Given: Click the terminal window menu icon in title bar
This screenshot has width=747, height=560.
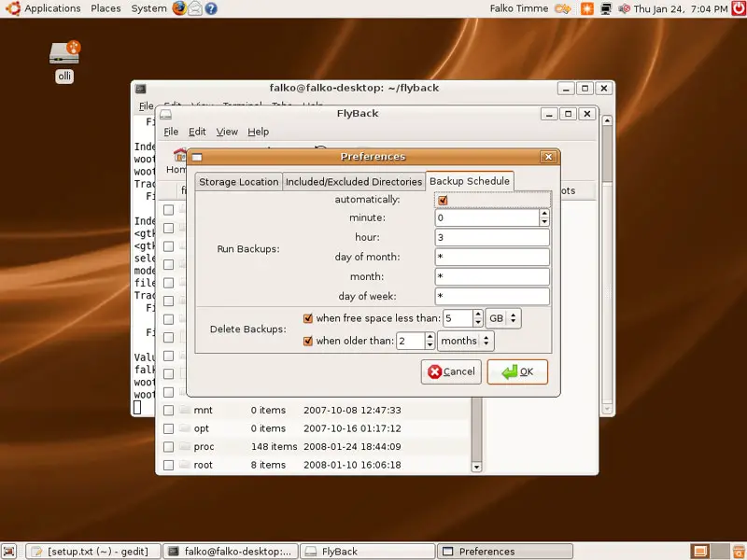Looking at the screenshot, I should pos(141,89).
